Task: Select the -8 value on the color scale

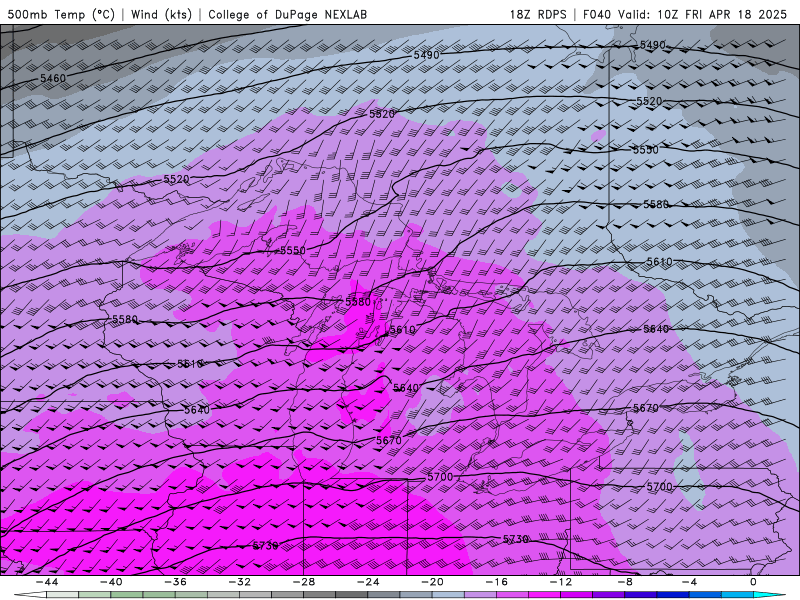Action: click(x=626, y=582)
